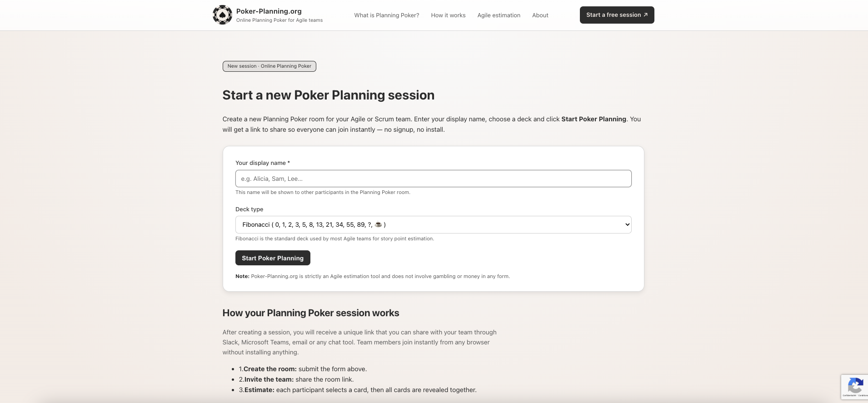Visit the About page

tap(540, 15)
